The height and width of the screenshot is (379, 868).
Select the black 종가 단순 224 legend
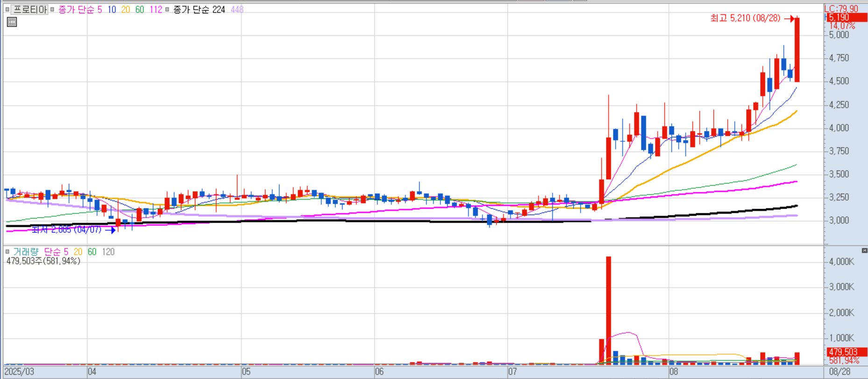pyautogui.click(x=199, y=9)
